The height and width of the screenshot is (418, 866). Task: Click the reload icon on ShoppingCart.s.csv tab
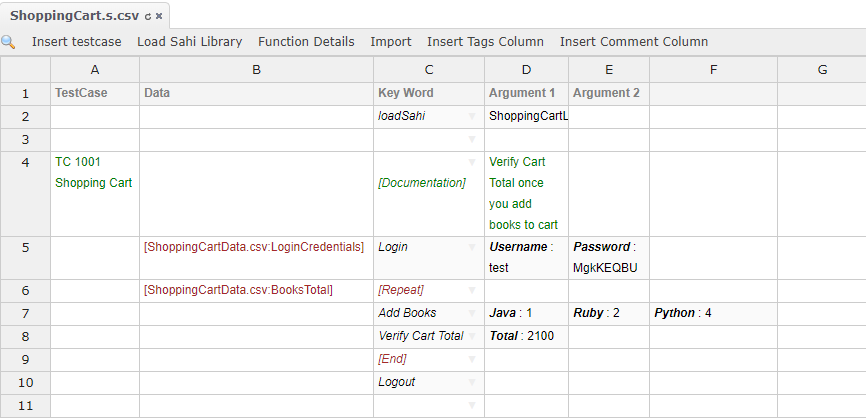(x=148, y=17)
